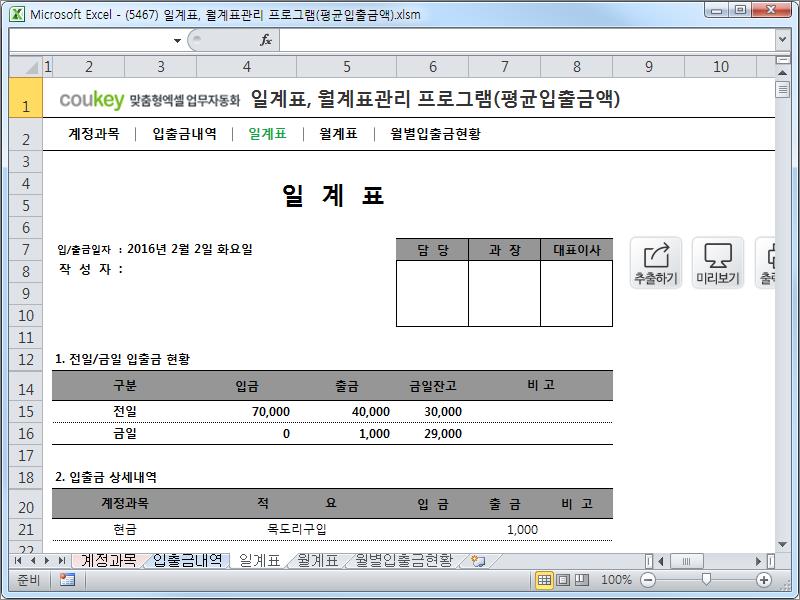Click the 작 성 자 label cell
This screenshot has width=800, height=600.
[91, 269]
